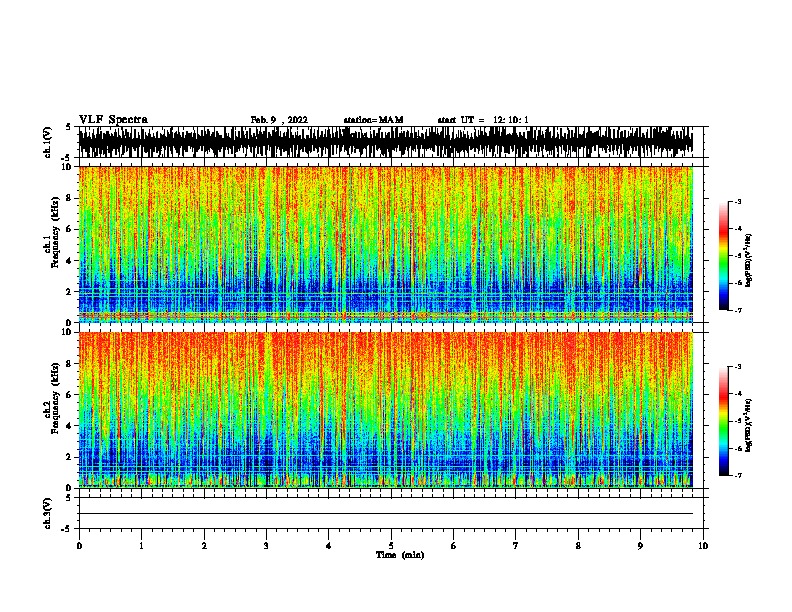
Task: Click the "8" kHz tick of ch.1 spectrogram
Action: click(70, 198)
